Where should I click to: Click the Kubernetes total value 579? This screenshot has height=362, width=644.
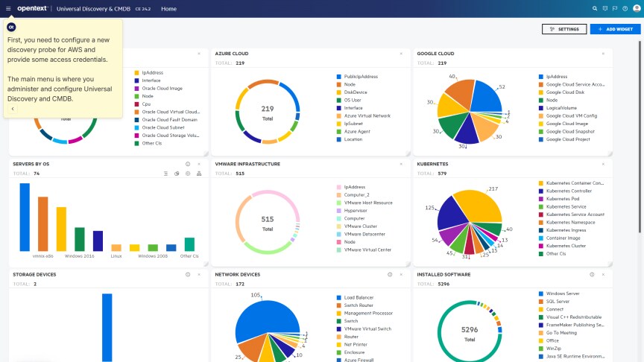pos(442,174)
